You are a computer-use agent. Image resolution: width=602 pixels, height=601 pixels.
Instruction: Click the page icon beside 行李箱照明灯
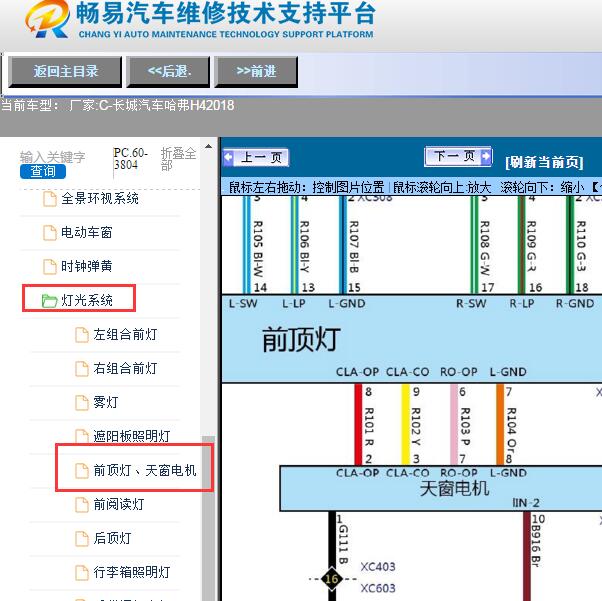pyautogui.click(x=82, y=572)
